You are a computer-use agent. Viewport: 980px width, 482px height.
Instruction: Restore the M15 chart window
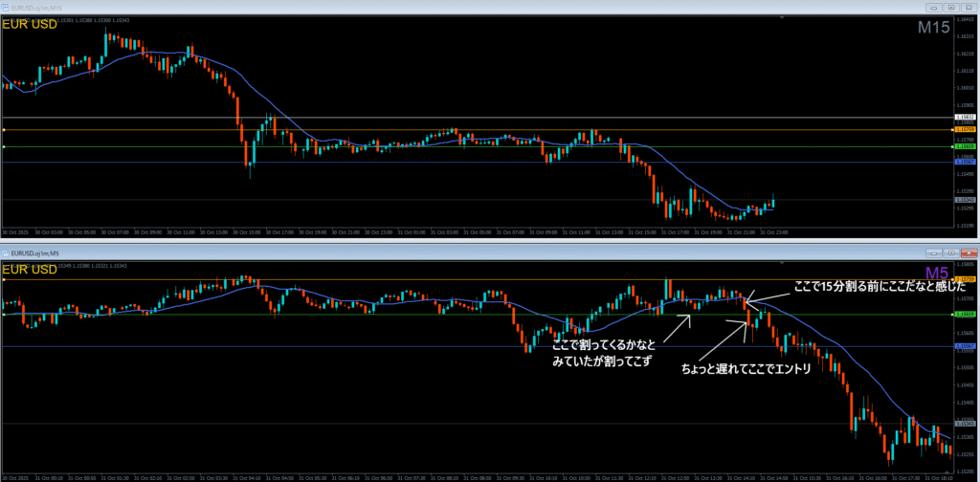[x=951, y=8]
